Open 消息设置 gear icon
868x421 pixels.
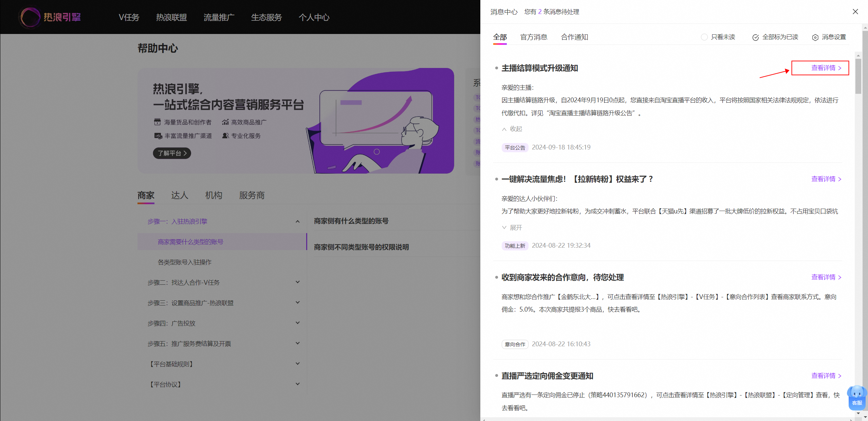[x=815, y=37]
